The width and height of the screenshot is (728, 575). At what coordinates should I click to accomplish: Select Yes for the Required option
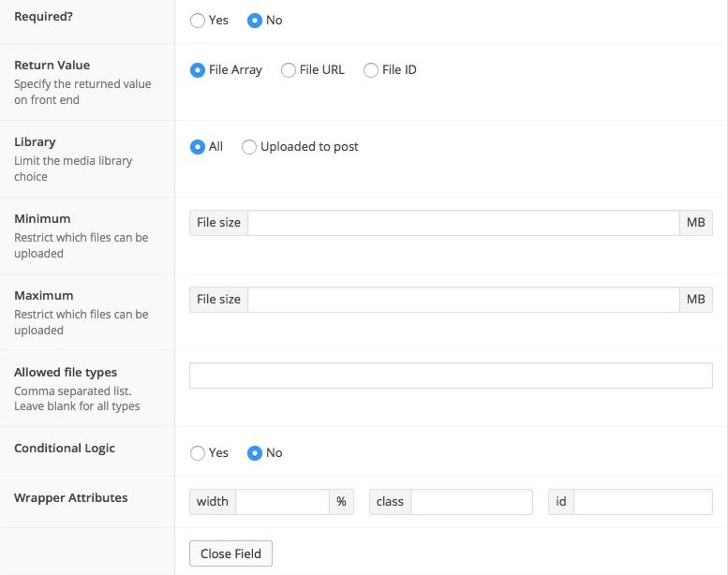pos(198,21)
